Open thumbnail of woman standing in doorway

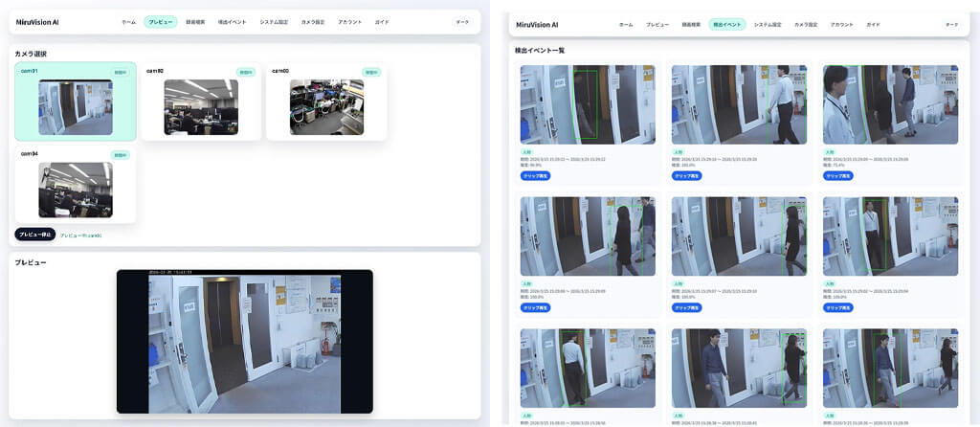click(890, 236)
